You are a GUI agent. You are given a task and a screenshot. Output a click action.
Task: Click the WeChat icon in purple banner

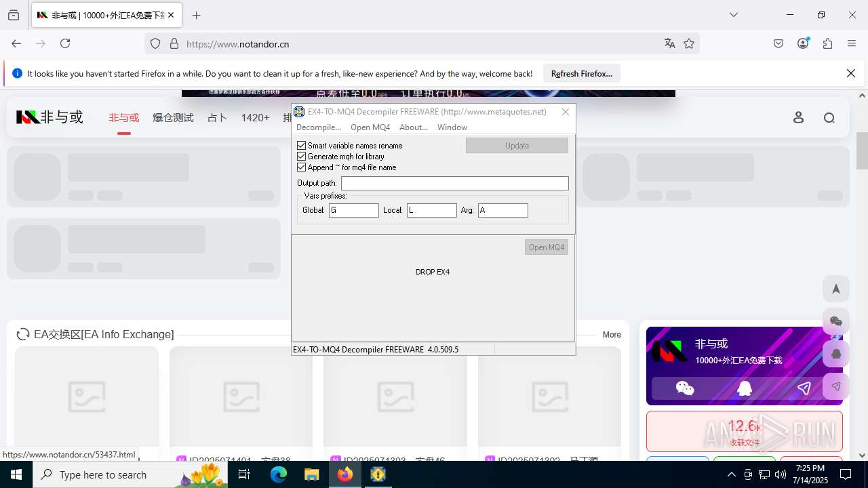(685, 388)
